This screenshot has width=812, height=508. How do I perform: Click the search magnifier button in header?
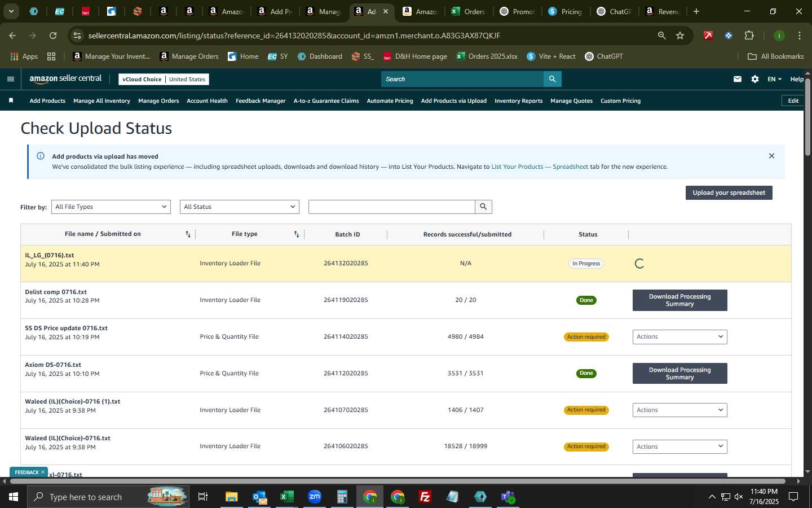coord(553,79)
